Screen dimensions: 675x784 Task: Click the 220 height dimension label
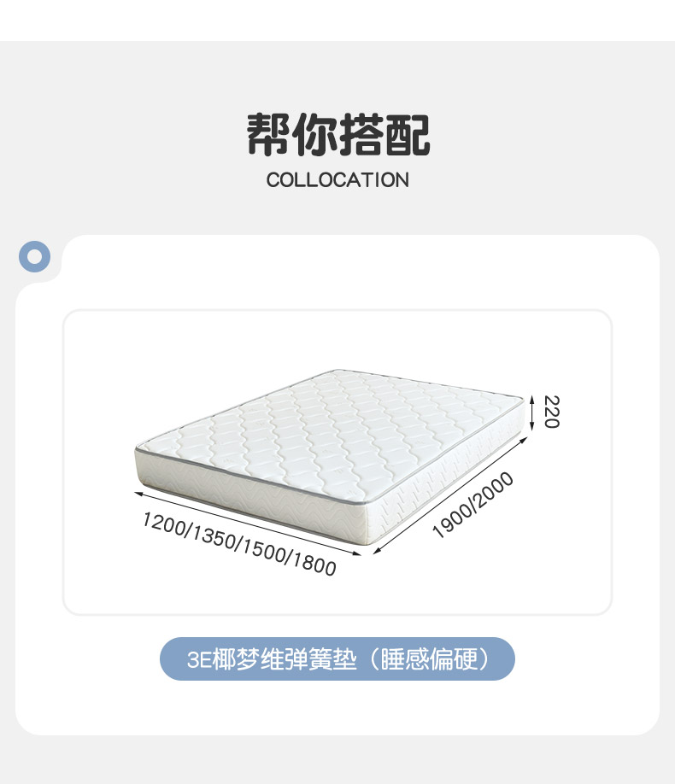551,412
